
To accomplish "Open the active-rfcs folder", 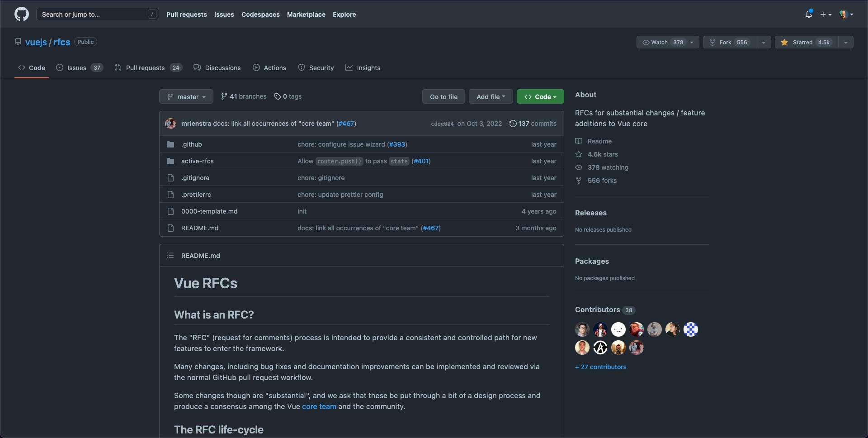I will (198, 161).
